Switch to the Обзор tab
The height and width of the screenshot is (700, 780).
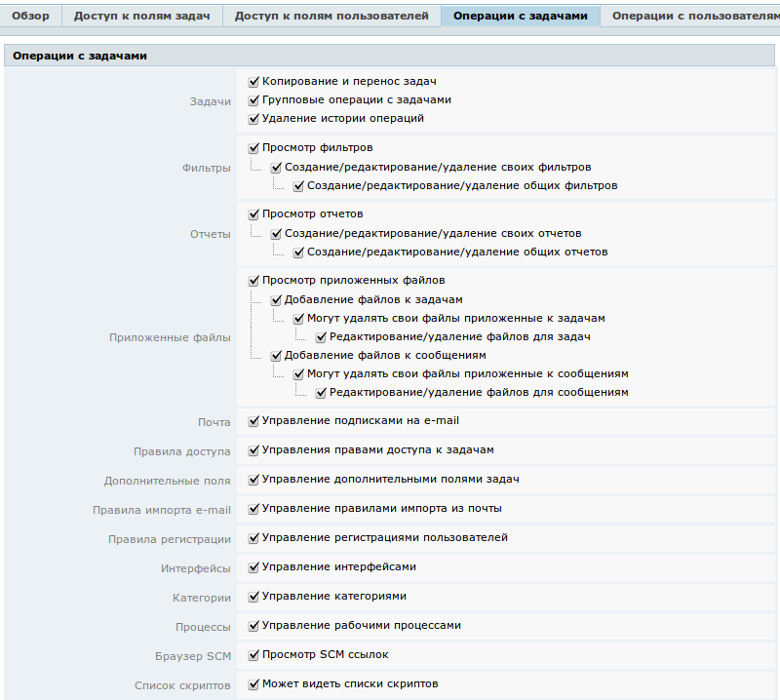pyautogui.click(x=30, y=16)
